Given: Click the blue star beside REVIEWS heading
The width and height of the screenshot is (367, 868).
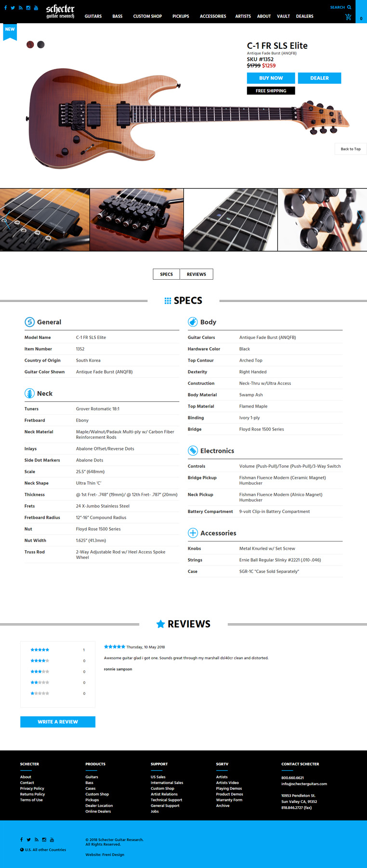Looking at the screenshot, I should (x=161, y=624).
